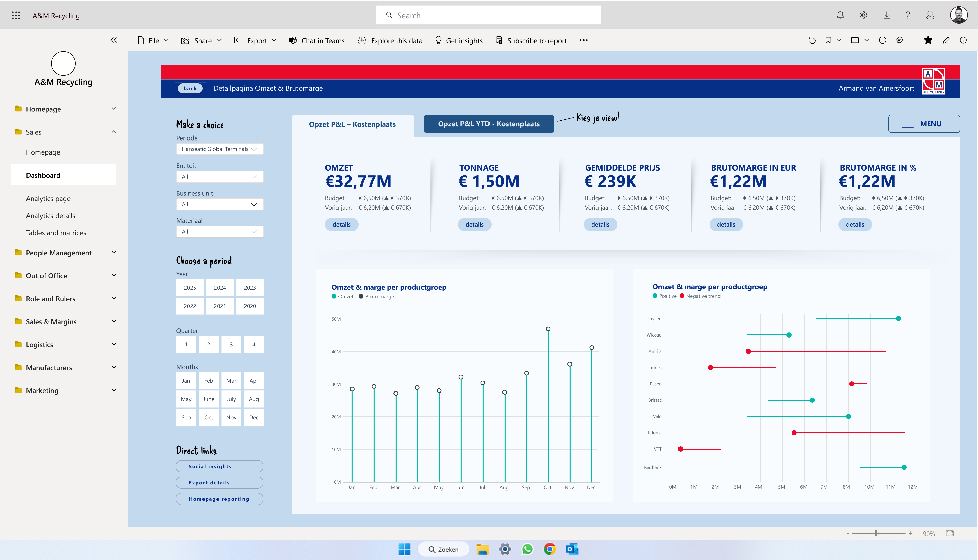The height and width of the screenshot is (560, 978).
Task: Click the undo reset filters icon
Action: (812, 40)
